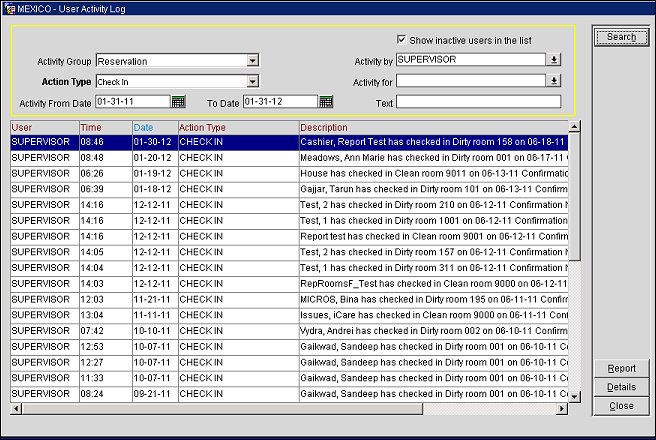Sort by the Date column header
The width and height of the screenshot is (656, 440).
[155, 128]
